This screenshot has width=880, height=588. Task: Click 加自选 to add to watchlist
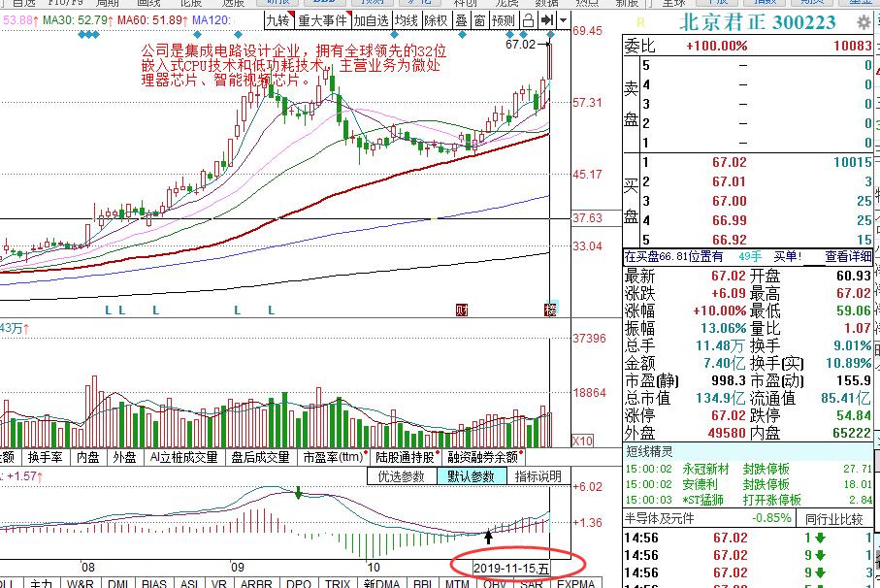pos(371,20)
